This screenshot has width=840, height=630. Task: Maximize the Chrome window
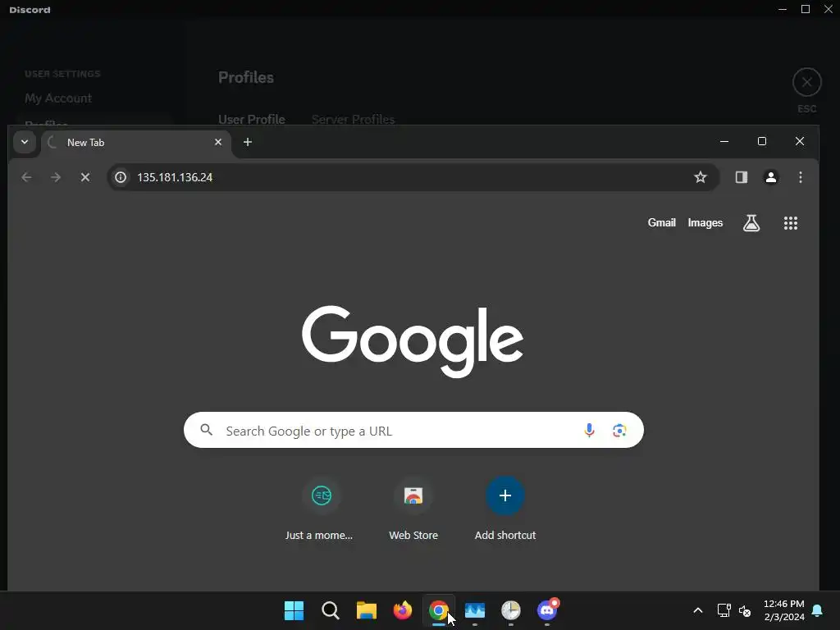[x=762, y=141]
